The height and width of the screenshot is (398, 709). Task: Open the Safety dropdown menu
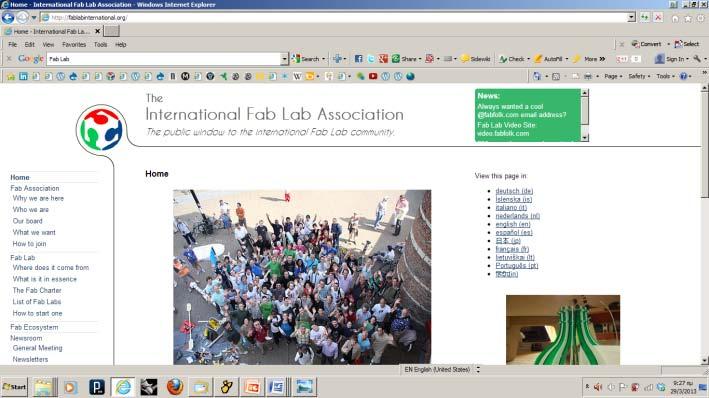[x=639, y=76]
